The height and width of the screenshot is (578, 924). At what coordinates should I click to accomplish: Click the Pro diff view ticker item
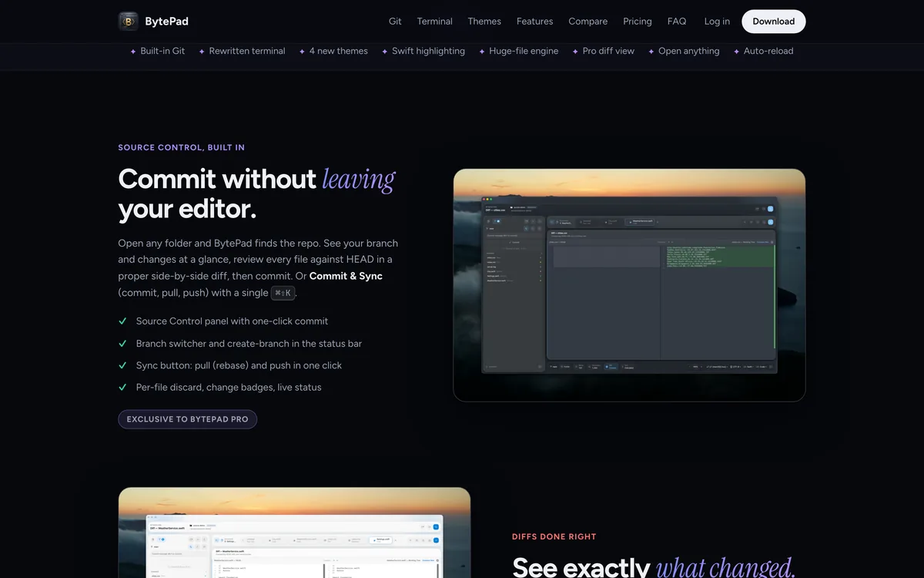[x=608, y=51]
